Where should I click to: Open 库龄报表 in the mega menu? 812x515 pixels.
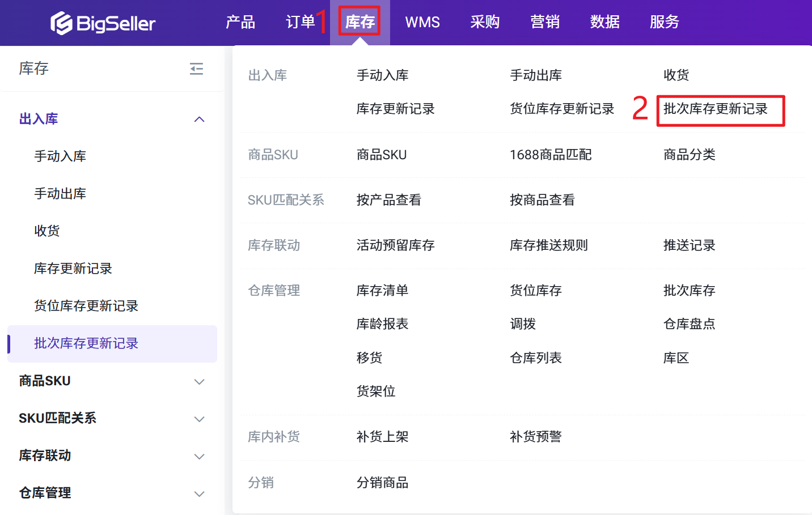click(382, 324)
